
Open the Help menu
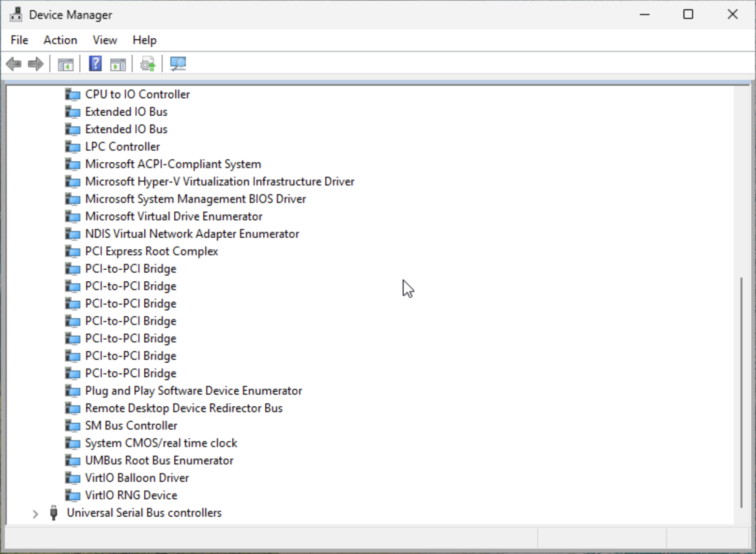click(x=144, y=40)
